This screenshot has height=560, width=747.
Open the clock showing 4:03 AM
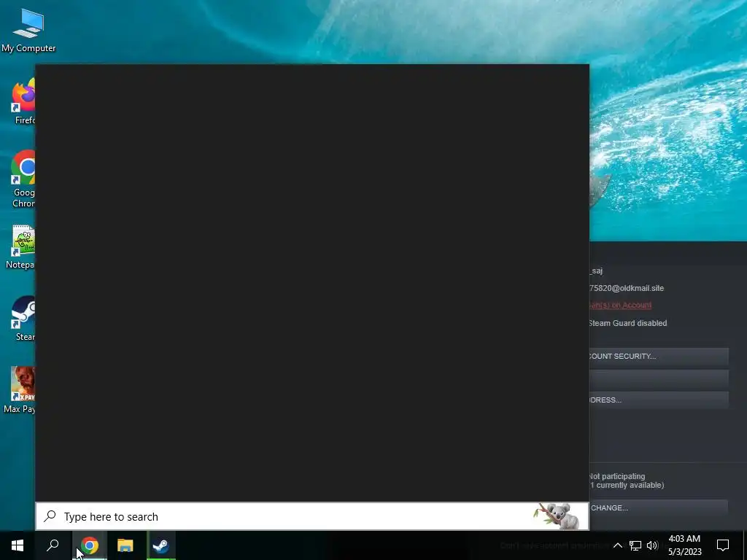[x=684, y=545]
